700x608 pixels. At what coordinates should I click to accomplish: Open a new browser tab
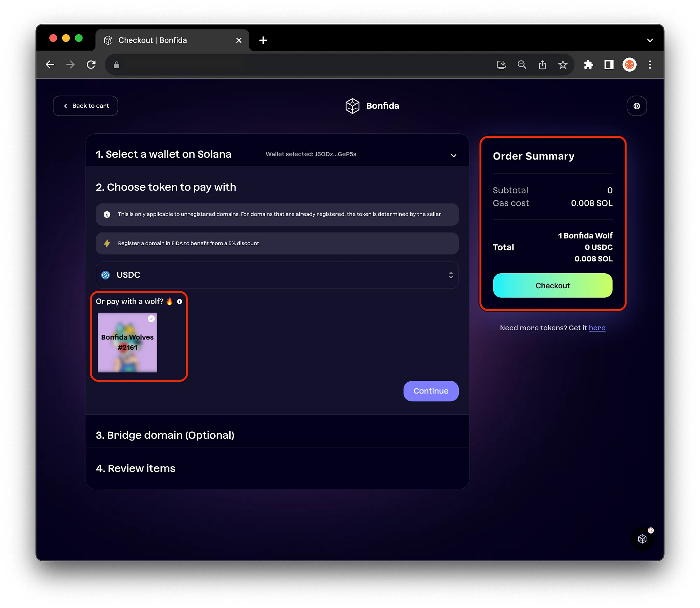pos(263,40)
